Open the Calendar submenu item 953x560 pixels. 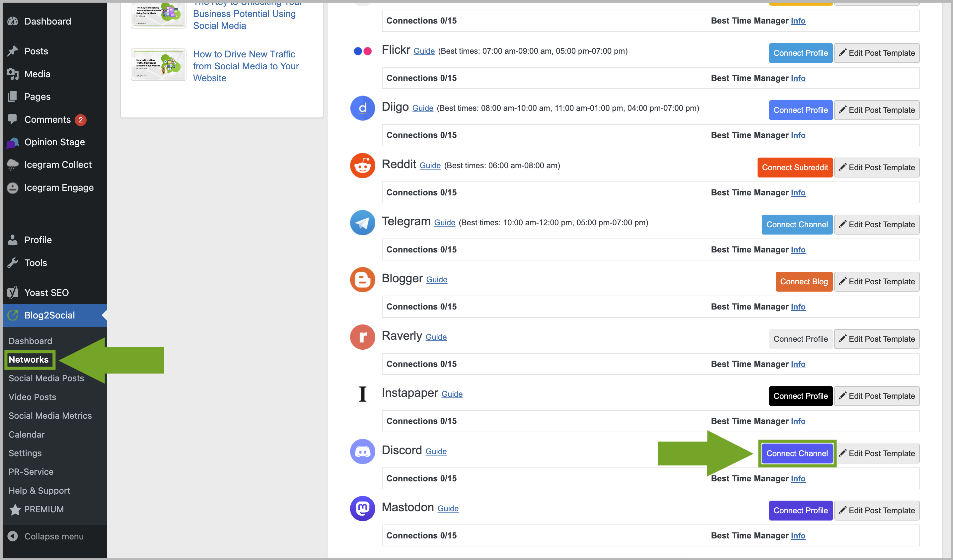point(27,435)
